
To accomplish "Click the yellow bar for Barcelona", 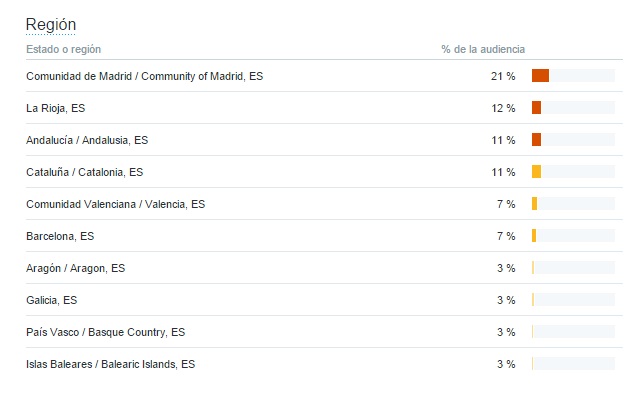I will [x=534, y=236].
